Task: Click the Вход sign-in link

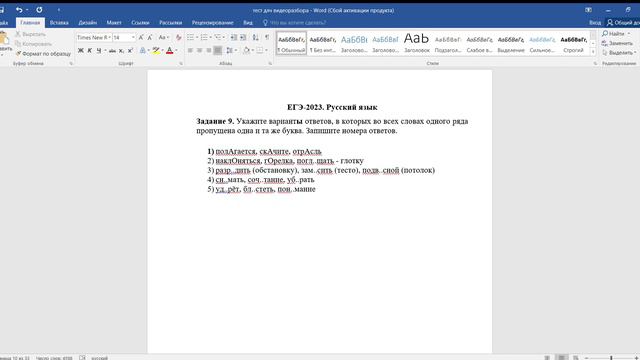Action: (x=595, y=23)
